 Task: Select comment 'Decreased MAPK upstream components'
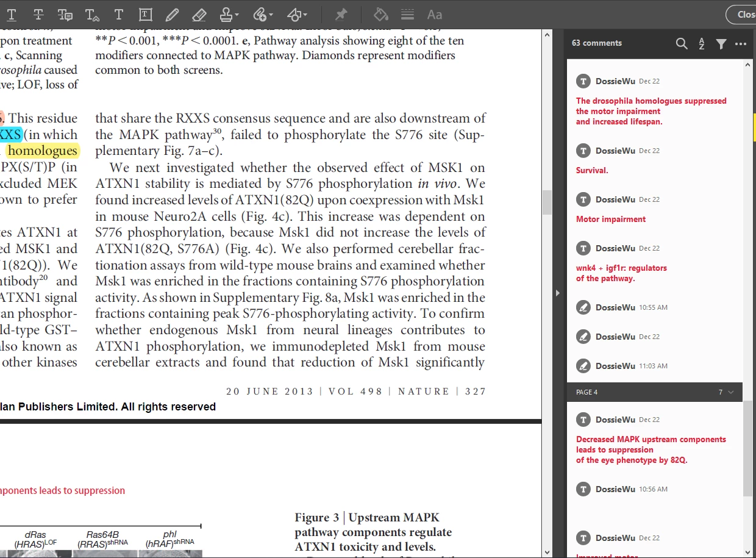coord(654,440)
